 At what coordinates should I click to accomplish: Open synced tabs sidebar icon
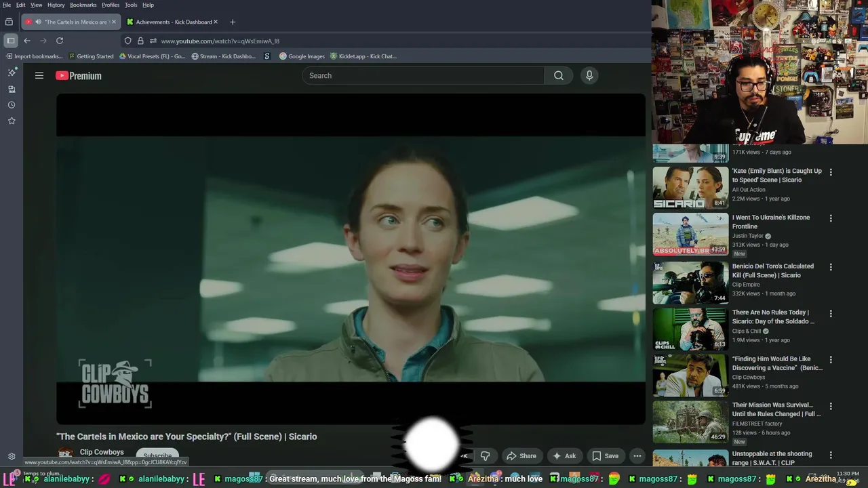tap(12, 89)
